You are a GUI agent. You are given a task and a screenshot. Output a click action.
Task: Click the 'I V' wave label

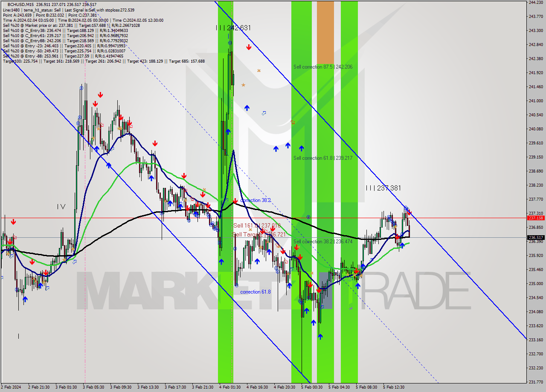tap(61, 207)
